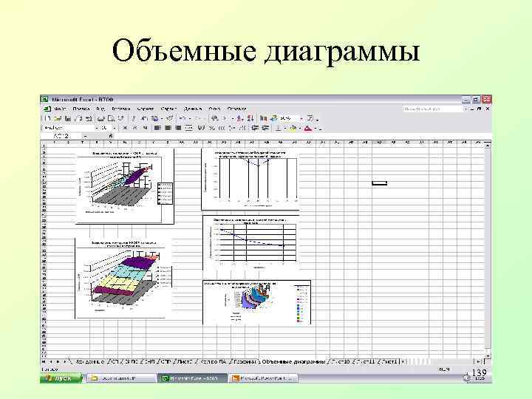Switch to the Графики sheet tab
The width and height of the screenshot is (532, 399).
point(245,361)
